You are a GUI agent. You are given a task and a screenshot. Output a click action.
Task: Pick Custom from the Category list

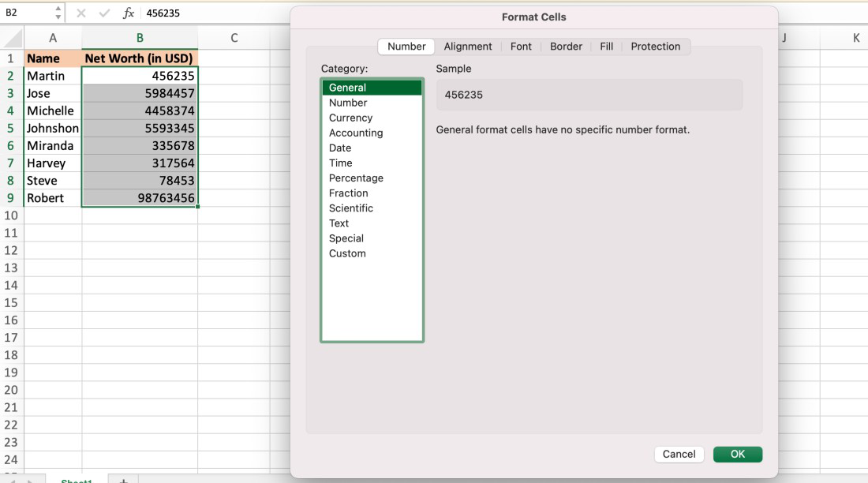pos(347,253)
